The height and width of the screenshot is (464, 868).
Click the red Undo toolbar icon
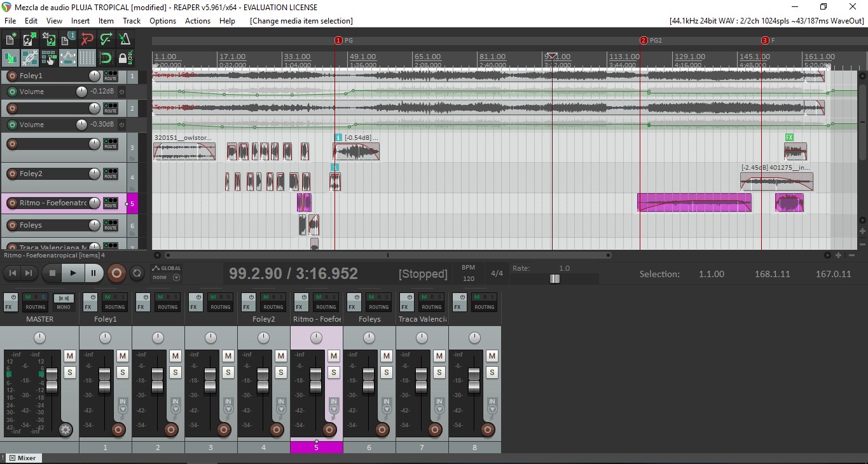coord(87,40)
